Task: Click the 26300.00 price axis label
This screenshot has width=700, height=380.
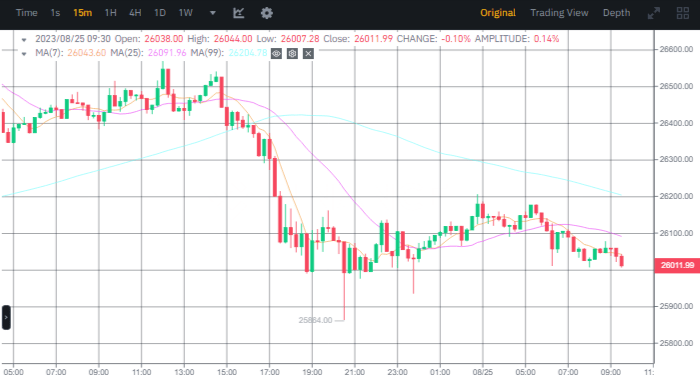Action: pyautogui.click(x=676, y=159)
